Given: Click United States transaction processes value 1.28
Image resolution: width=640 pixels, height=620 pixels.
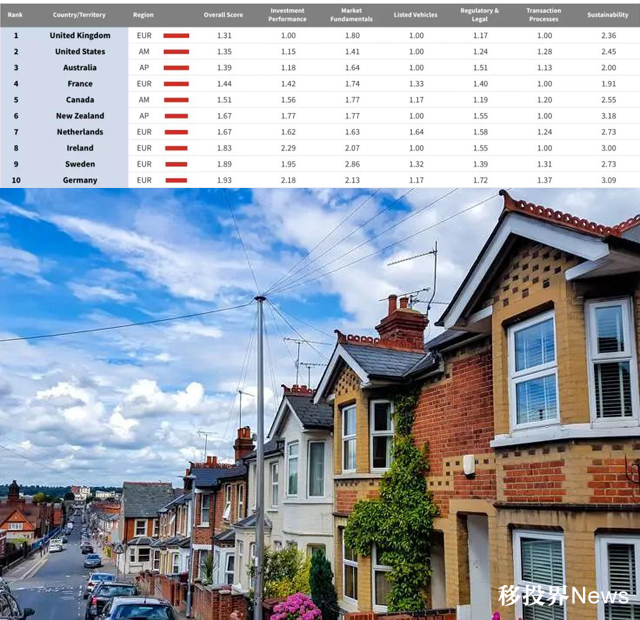Looking at the screenshot, I should pos(544,51).
